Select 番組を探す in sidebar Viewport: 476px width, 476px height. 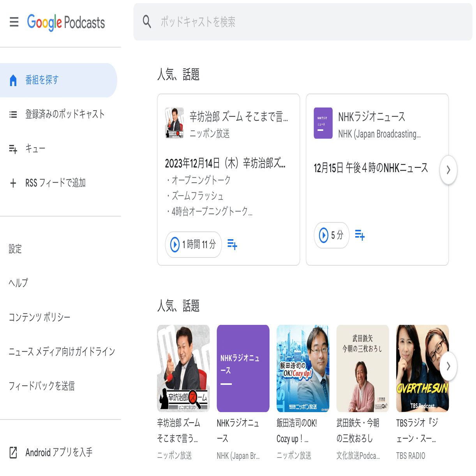click(58, 80)
